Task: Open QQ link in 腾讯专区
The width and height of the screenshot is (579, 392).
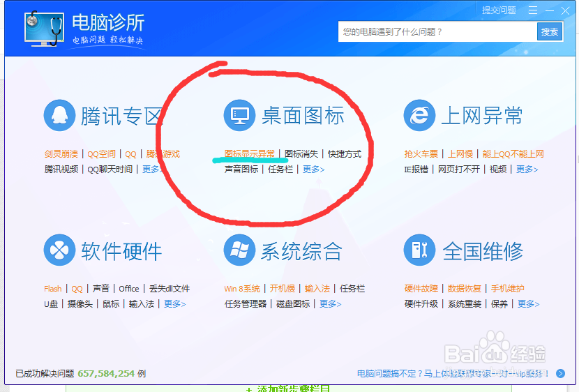Action: click(x=130, y=154)
